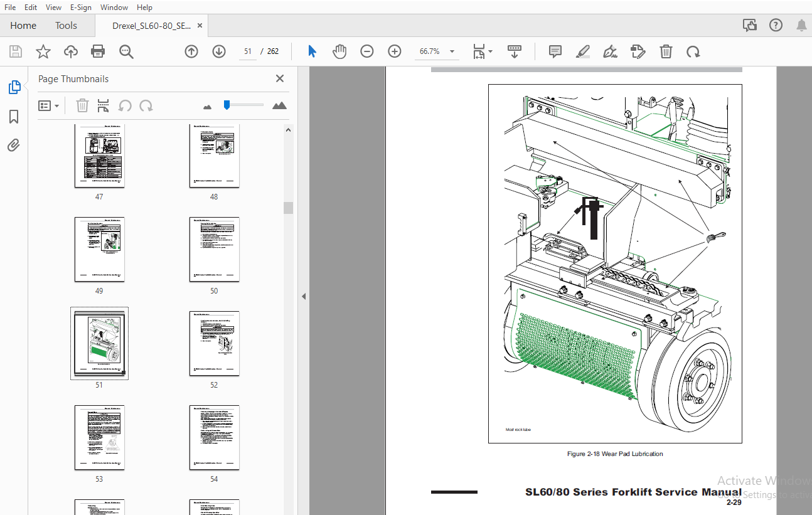Open the edit stamp tool
This screenshot has width=812, height=515.
638,51
